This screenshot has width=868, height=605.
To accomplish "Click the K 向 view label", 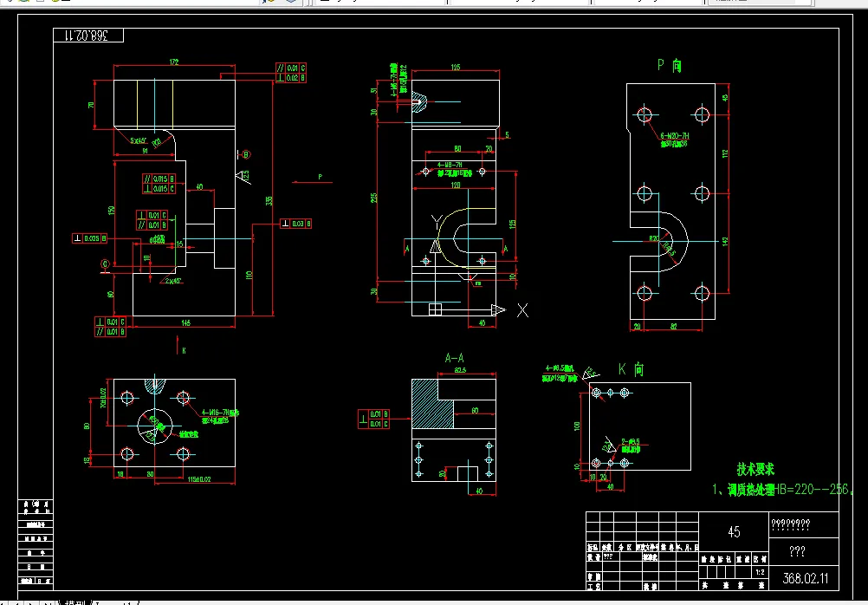I will click(631, 369).
